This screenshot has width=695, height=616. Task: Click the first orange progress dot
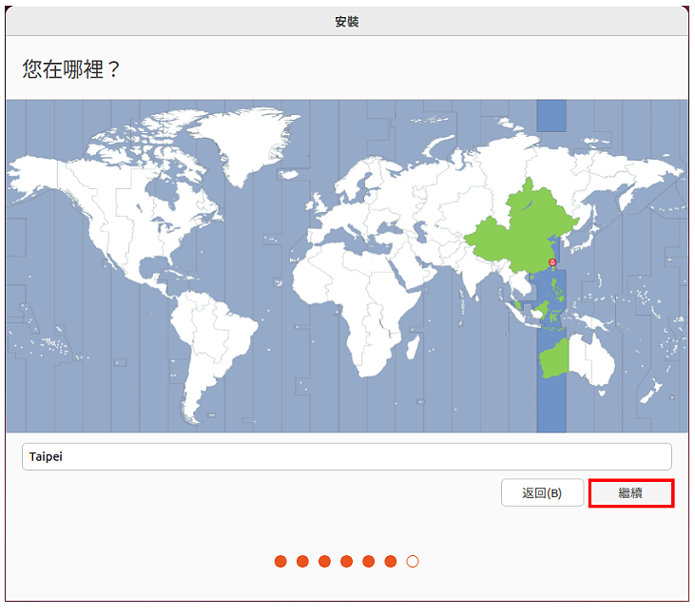pos(280,562)
